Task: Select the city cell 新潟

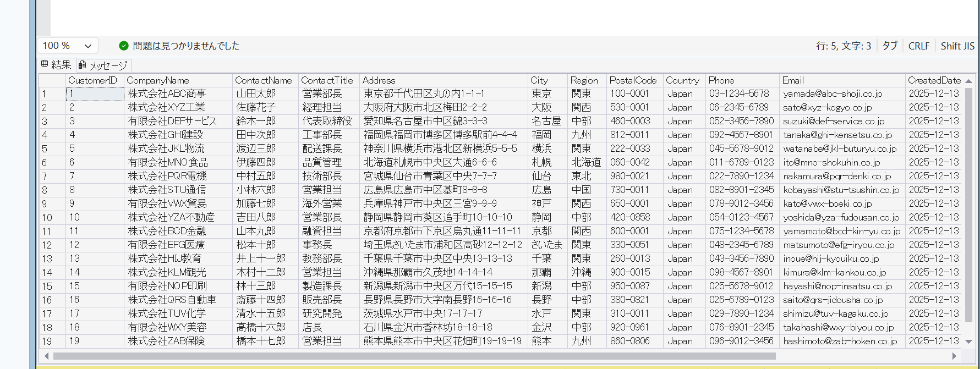Action: (x=548, y=287)
